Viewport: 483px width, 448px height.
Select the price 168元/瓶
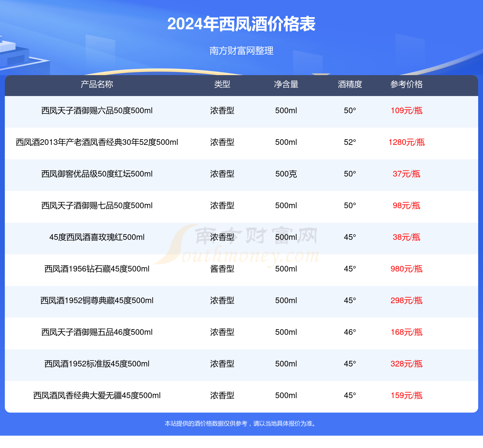tap(407, 332)
